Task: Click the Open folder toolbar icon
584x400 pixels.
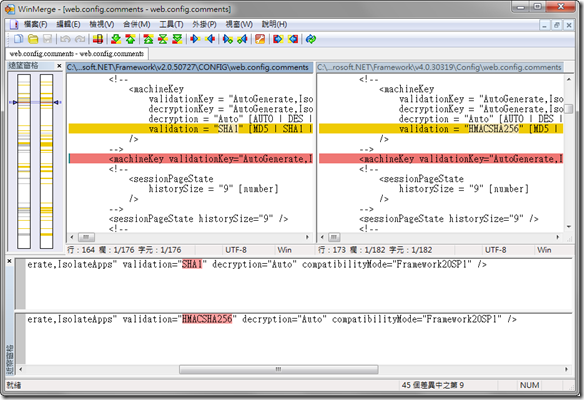Action: [x=33, y=39]
